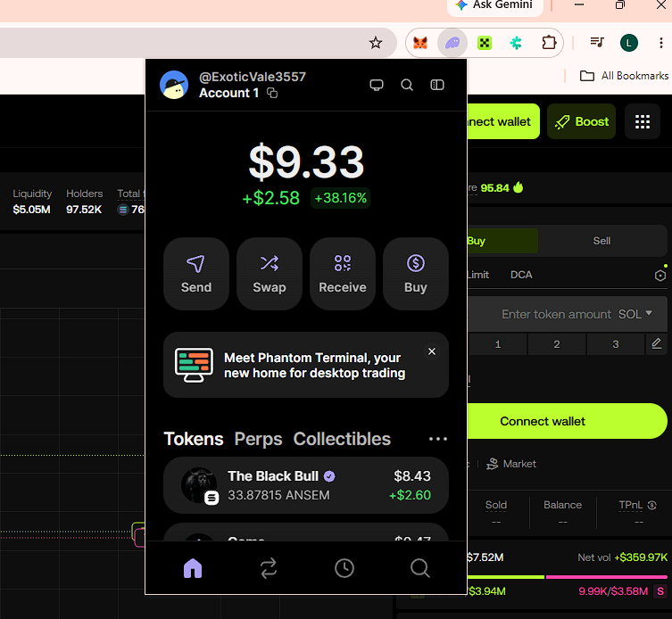Open the MetaMask fox extension
The image size is (672, 619).
pyautogui.click(x=420, y=43)
